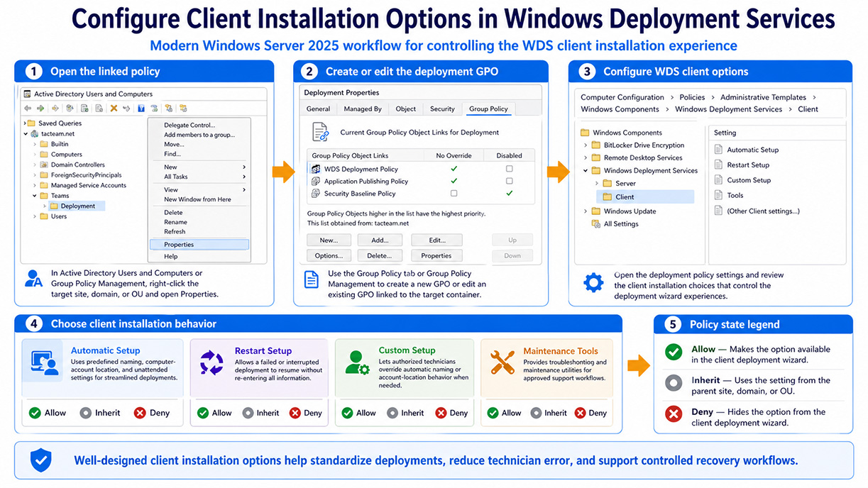Click the New button below the GPO list
Viewport: 868px width, 488px height.
coord(329,240)
